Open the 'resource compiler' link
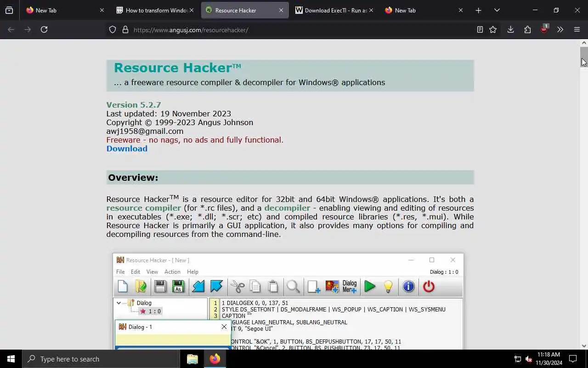The height and width of the screenshot is (368, 588). coord(144,208)
